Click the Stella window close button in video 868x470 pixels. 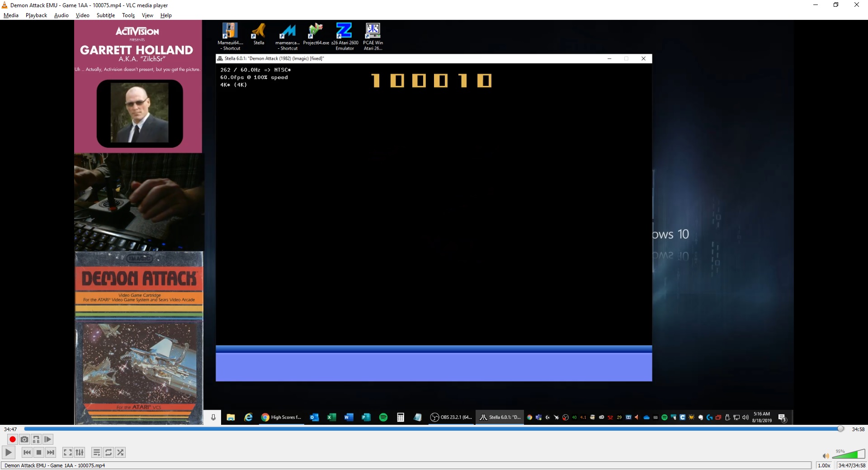(x=643, y=59)
